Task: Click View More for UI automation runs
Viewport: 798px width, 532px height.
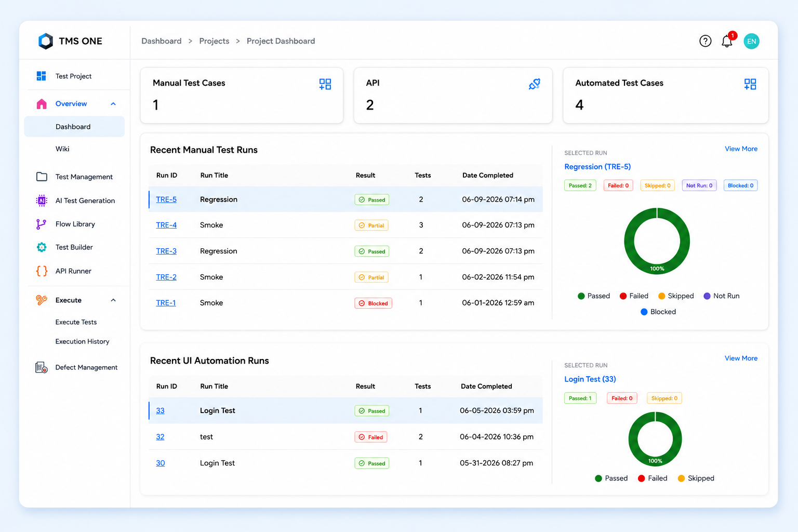Action: [x=741, y=358]
